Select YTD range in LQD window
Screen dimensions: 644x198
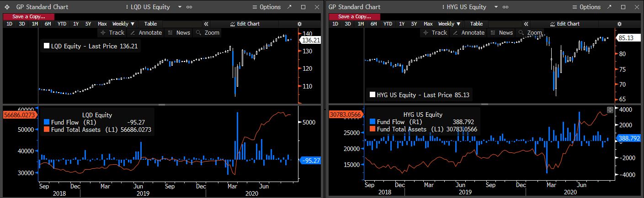(x=62, y=24)
